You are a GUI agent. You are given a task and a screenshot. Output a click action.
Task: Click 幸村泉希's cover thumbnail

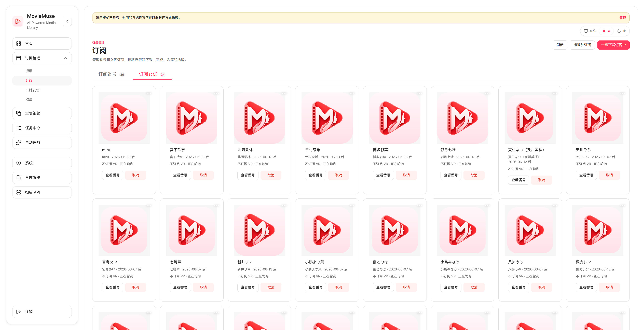click(x=327, y=118)
